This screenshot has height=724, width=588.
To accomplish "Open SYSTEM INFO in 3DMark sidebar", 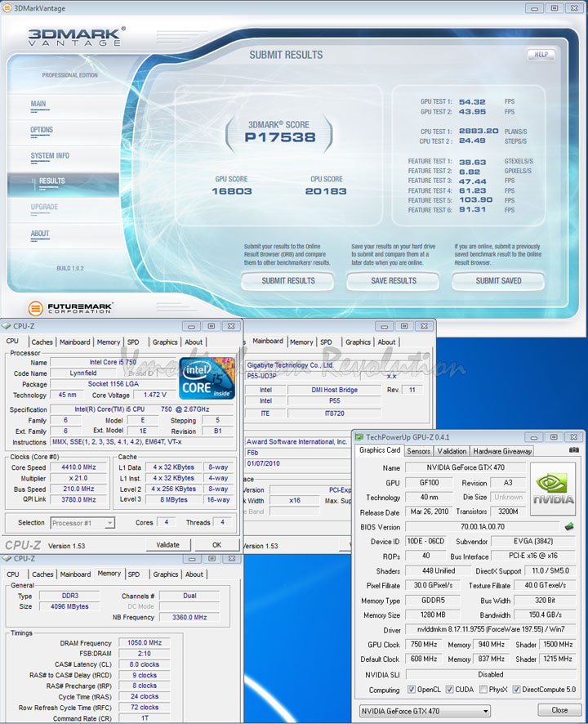I will pos(50,155).
